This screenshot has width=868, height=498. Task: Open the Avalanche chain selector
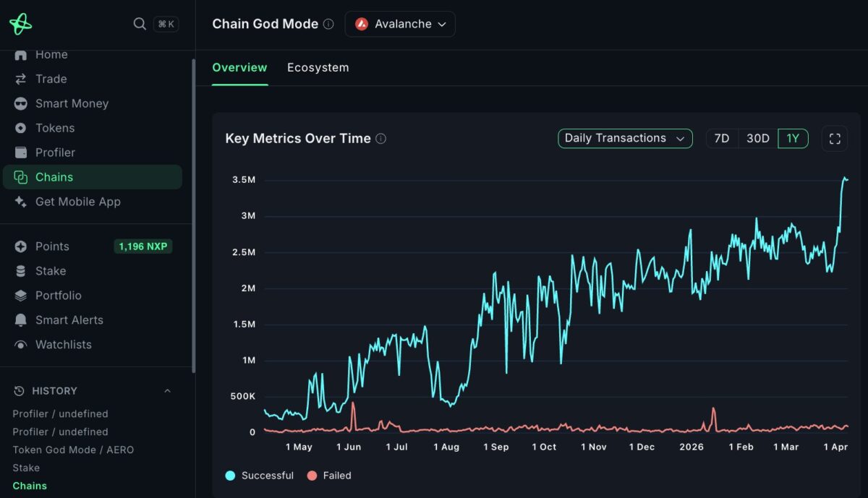pyautogui.click(x=400, y=24)
